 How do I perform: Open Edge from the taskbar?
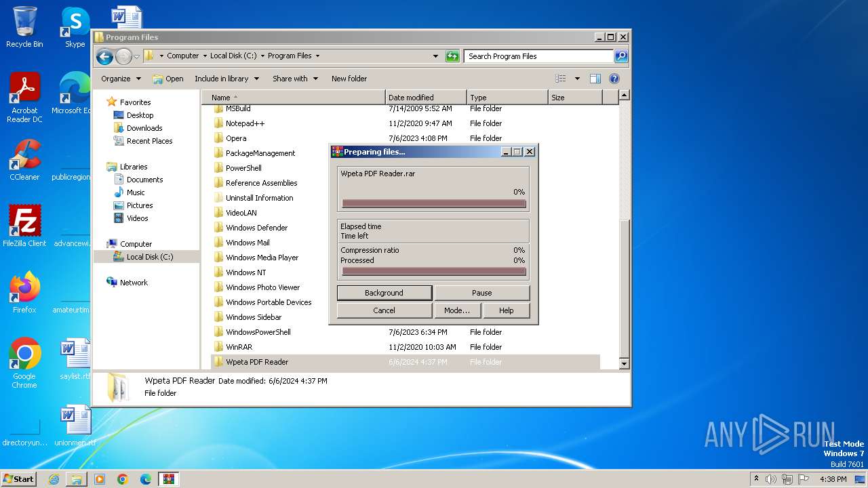pos(146,479)
